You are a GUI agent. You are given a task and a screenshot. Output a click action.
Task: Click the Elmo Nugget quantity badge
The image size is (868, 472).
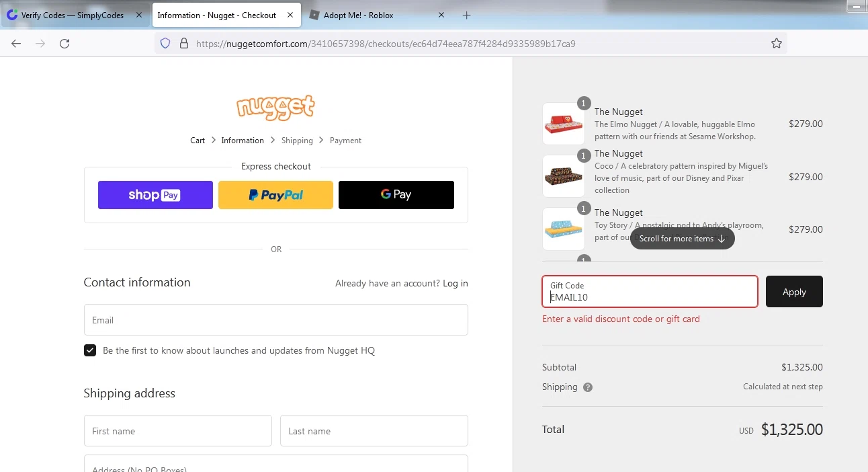click(584, 103)
